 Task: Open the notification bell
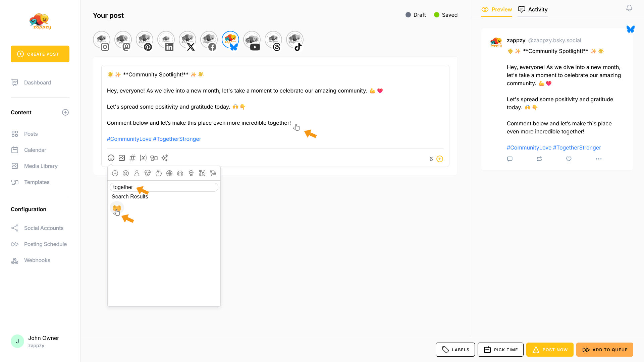point(629,8)
